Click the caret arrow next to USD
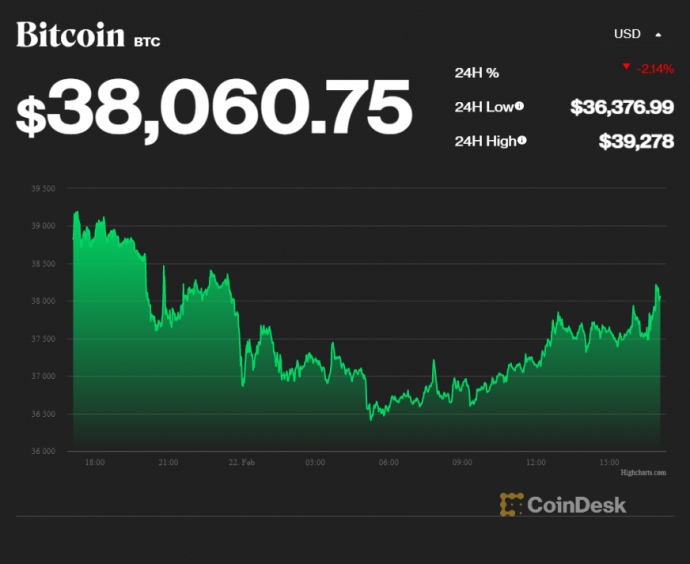 [658, 34]
